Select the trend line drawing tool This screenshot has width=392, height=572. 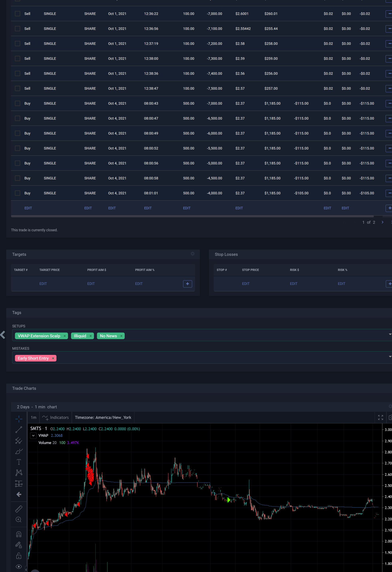(x=19, y=430)
